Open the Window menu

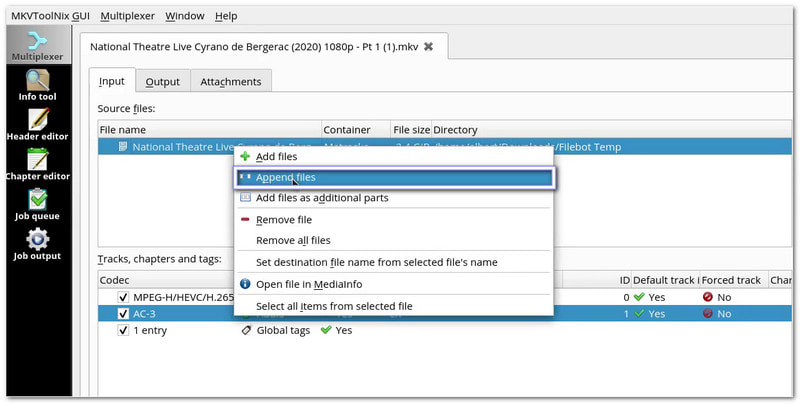(x=184, y=16)
